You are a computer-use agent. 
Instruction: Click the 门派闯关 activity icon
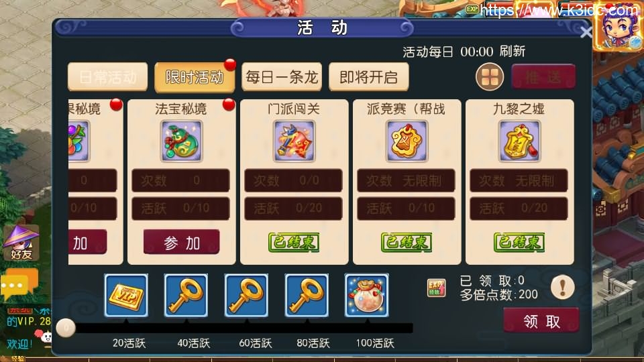click(294, 141)
